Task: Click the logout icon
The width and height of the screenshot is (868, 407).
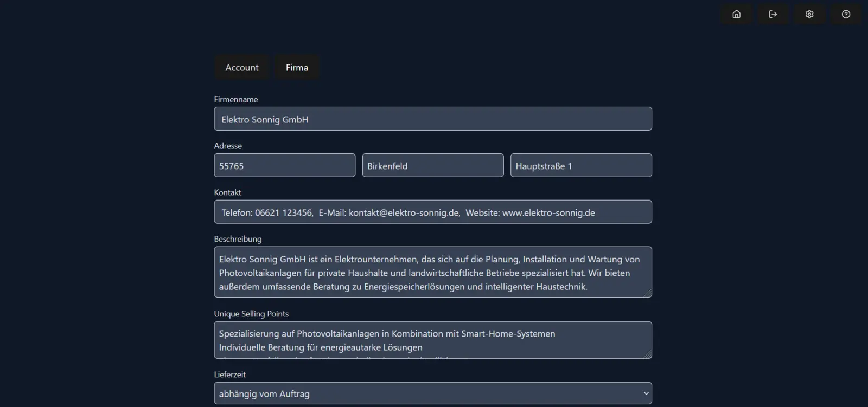Action: pyautogui.click(x=773, y=14)
